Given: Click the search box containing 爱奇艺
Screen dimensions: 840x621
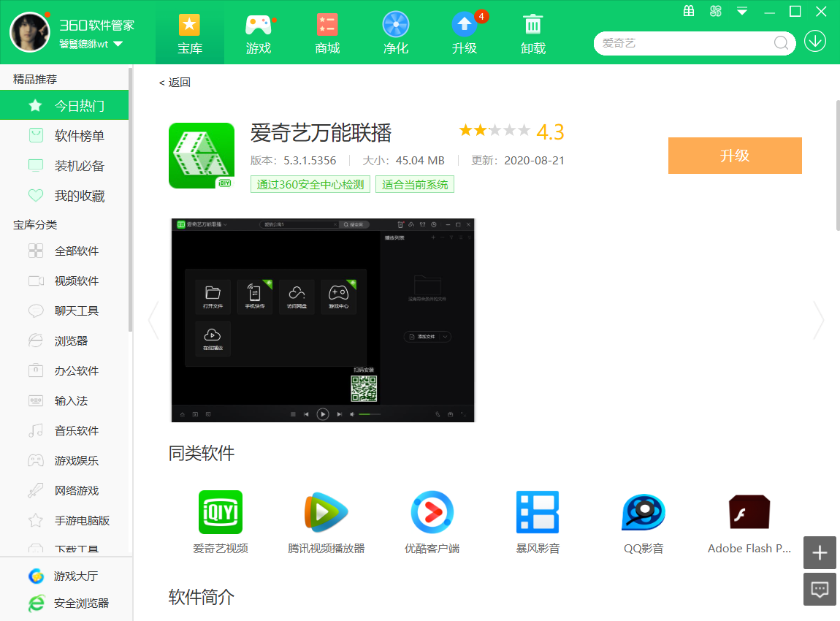Looking at the screenshot, I should point(687,43).
